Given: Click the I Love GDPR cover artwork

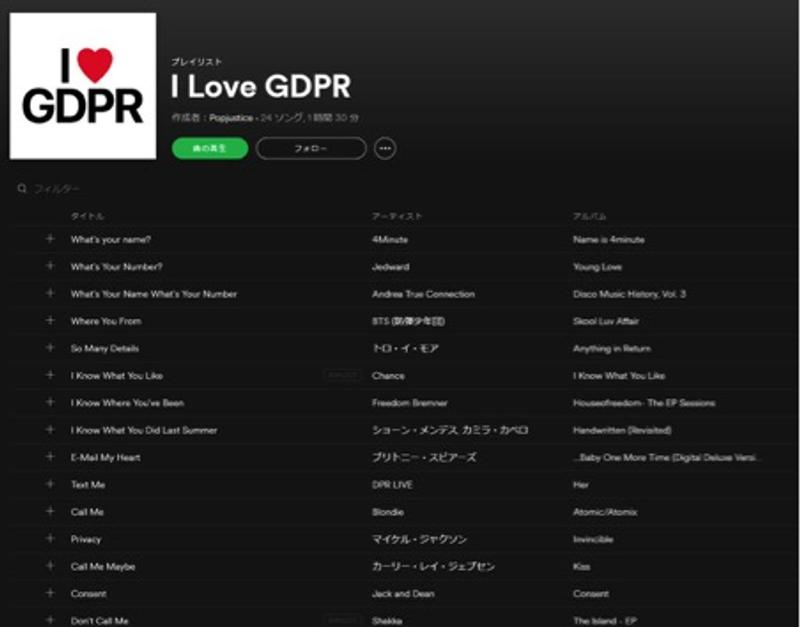Looking at the screenshot, I should pos(83,86).
